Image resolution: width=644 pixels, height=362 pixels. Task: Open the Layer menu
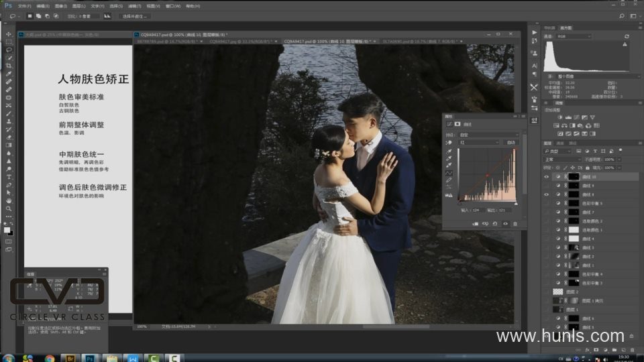click(79, 6)
